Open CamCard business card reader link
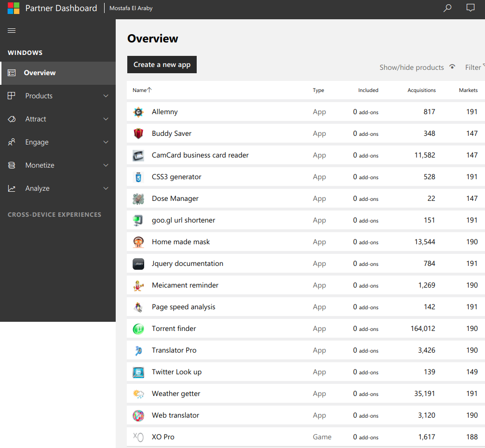 tap(200, 155)
